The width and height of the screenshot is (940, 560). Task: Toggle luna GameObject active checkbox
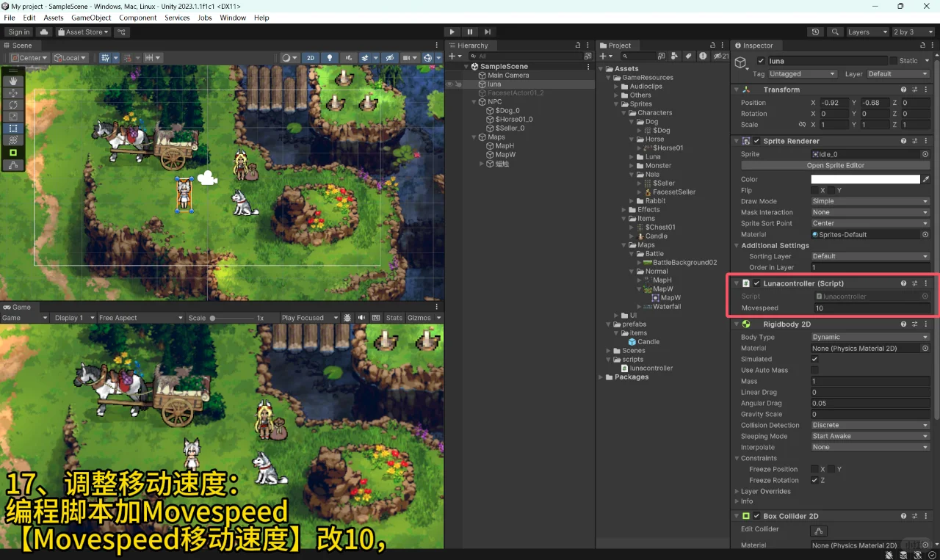(x=761, y=61)
